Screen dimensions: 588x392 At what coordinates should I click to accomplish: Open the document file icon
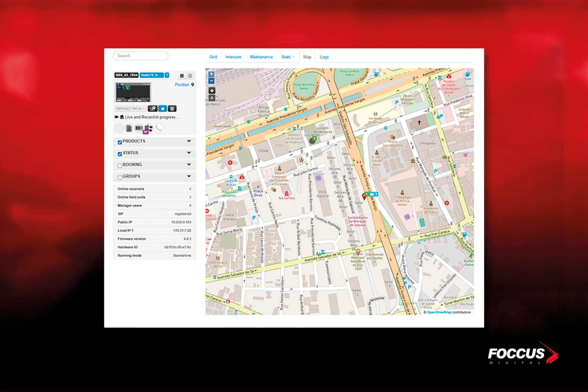(x=129, y=128)
